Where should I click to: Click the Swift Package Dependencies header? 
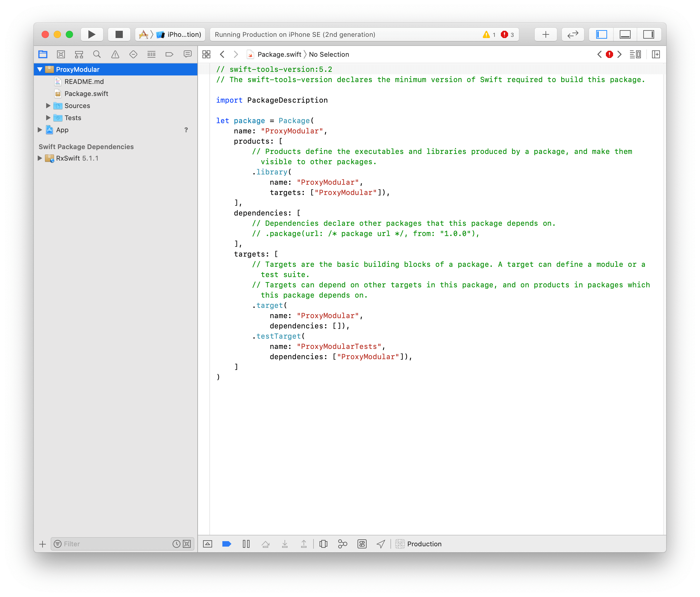pyautogui.click(x=86, y=147)
